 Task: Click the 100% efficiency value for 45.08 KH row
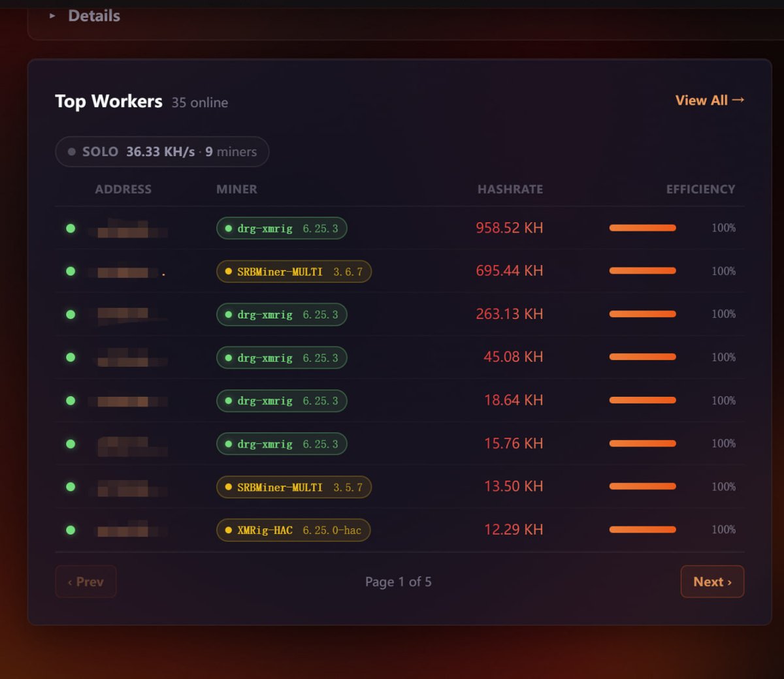coord(723,357)
